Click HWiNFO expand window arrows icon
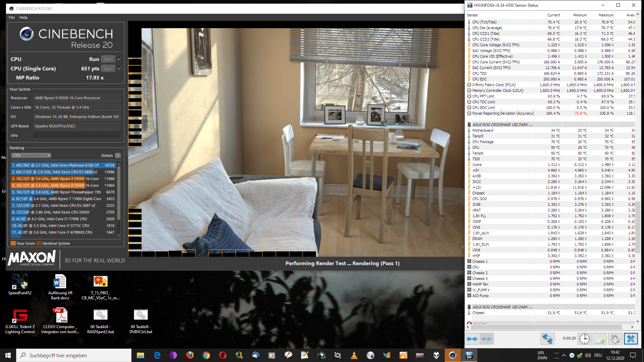The image size is (644, 362). (x=472, y=339)
